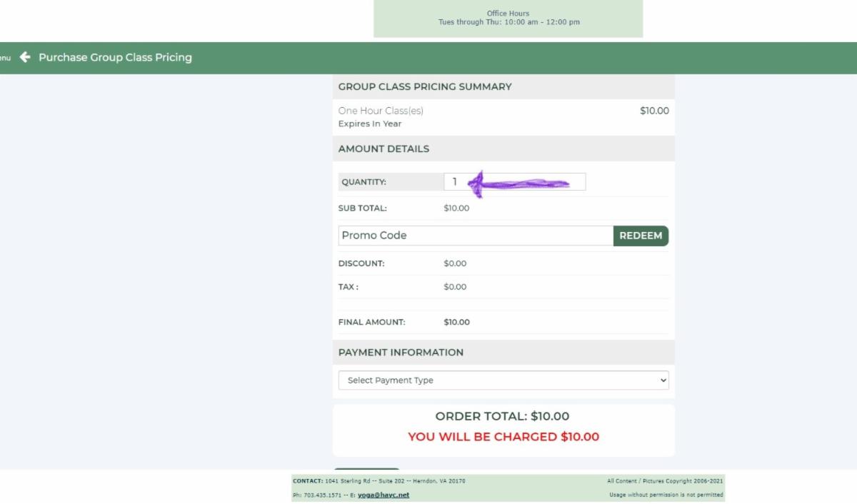Click the contact address in the footer
The height and width of the screenshot is (504, 857).
tap(395, 481)
